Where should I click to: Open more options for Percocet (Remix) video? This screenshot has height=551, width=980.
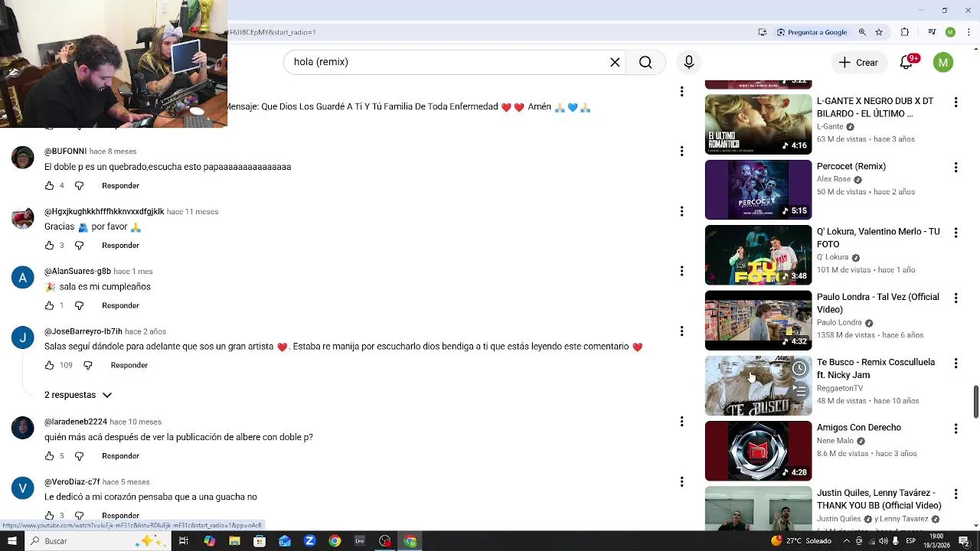click(955, 168)
